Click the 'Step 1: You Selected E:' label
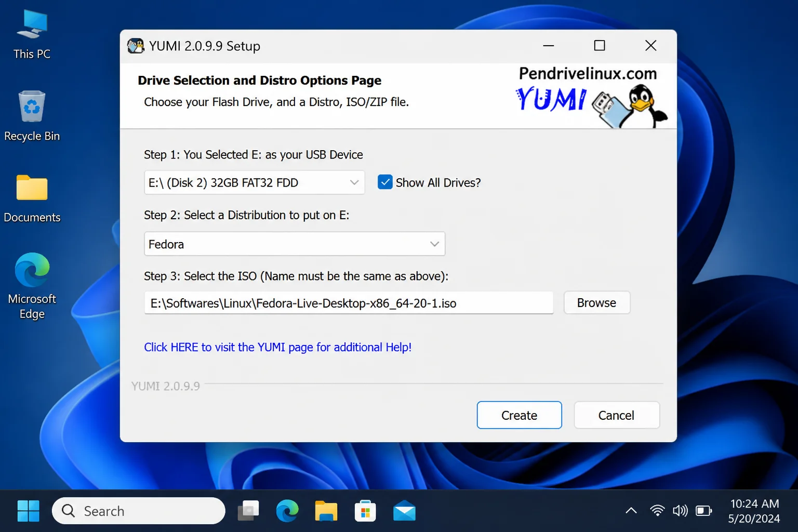This screenshot has height=532, width=798. [x=254, y=155]
